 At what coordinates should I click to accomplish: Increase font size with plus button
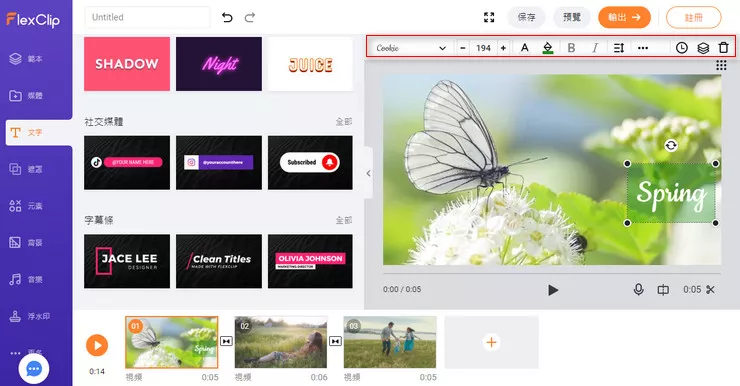pos(504,48)
